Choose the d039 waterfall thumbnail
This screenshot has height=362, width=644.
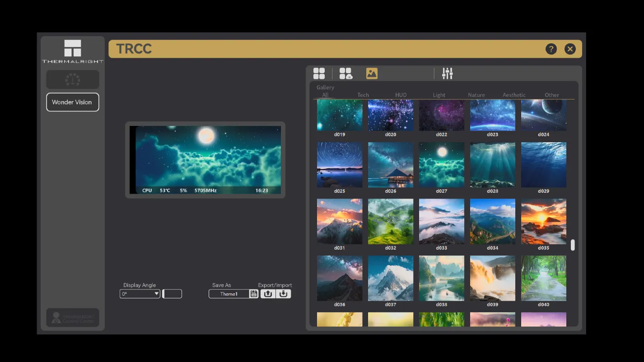493,278
